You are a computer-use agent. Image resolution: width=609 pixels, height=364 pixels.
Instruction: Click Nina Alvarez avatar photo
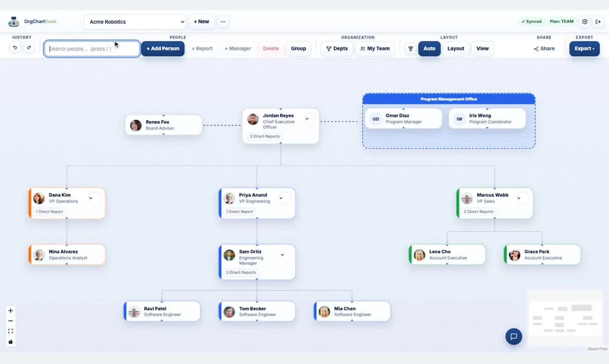click(39, 255)
